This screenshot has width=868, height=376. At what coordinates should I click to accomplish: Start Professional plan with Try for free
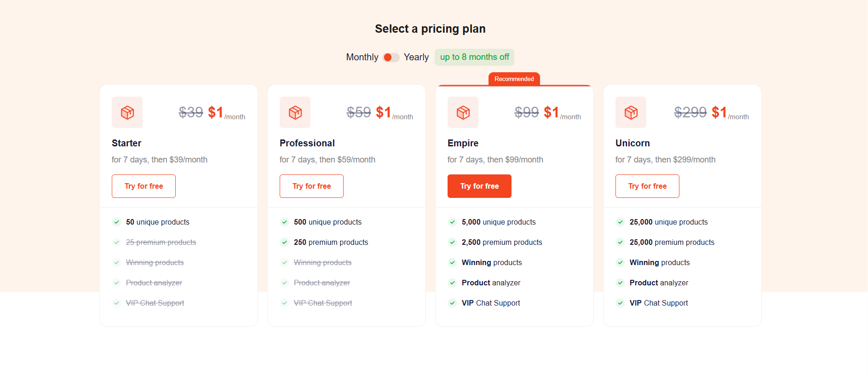click(x=311, y=186)
